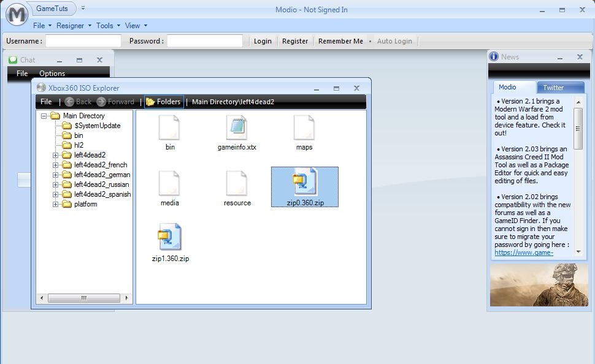Toggle the Auto Login option
This screenshot has height=364, width=595.
[x=394, y=41]
